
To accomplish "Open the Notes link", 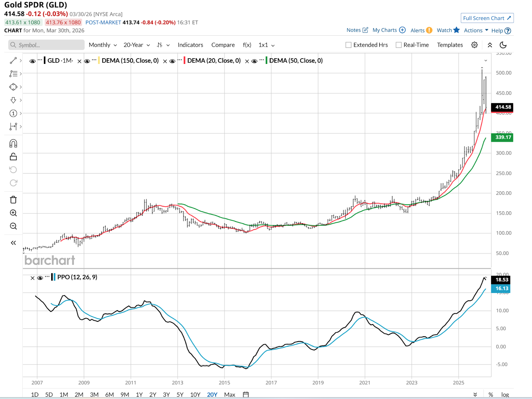I will tap(357, 30).
